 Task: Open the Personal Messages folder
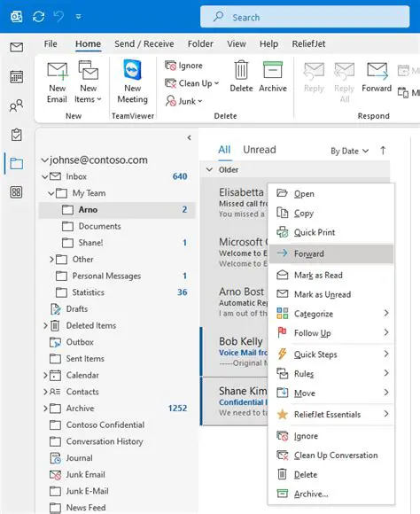[x=117, y=276]
